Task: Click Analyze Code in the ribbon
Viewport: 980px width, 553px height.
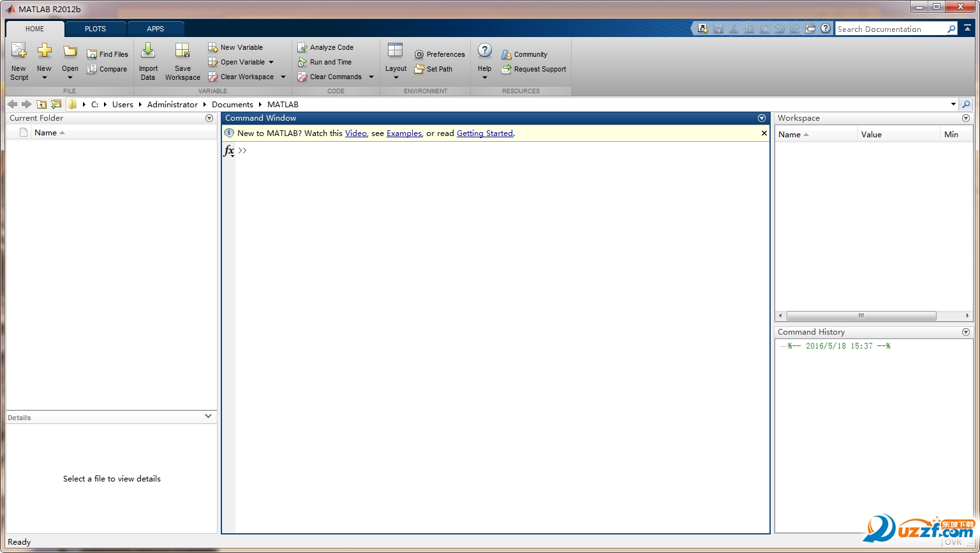Action: [x=302, y=47]
